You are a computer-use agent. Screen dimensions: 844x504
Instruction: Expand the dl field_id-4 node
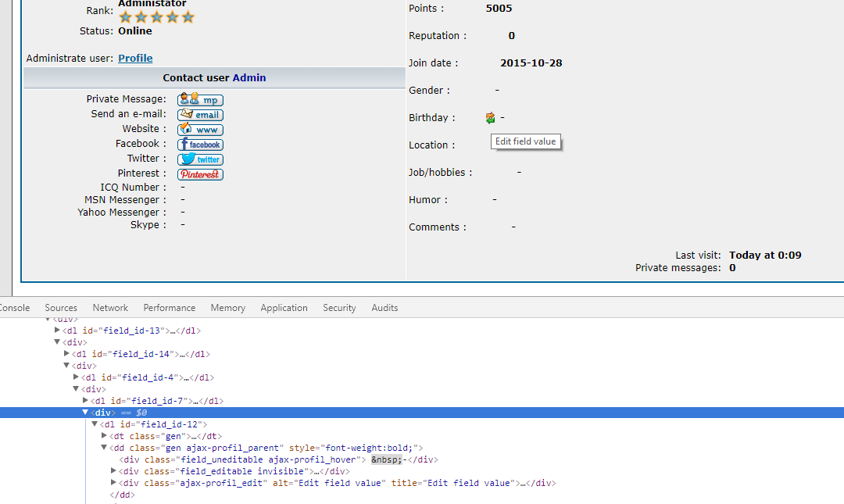(x=76, y=377)
